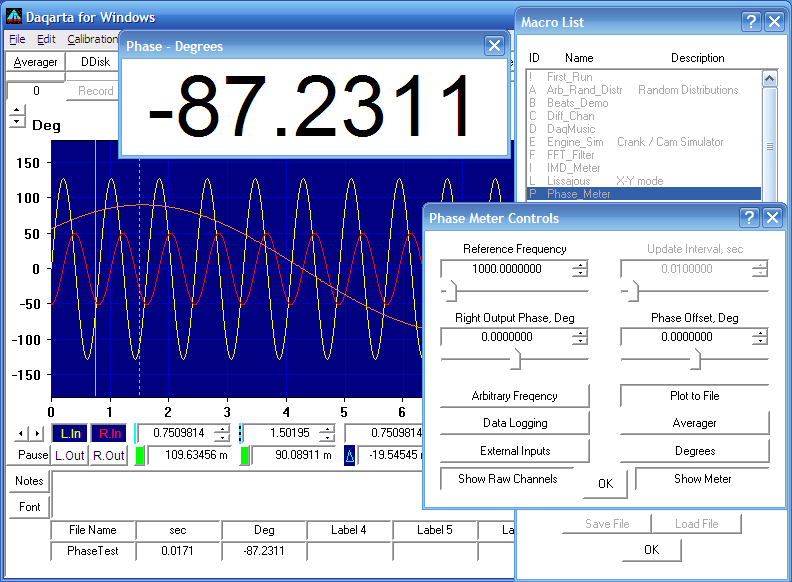The height and width of the screenshot is (582, 792).
Task: Open the Data Logging dialog
Action: click(514, 423)
